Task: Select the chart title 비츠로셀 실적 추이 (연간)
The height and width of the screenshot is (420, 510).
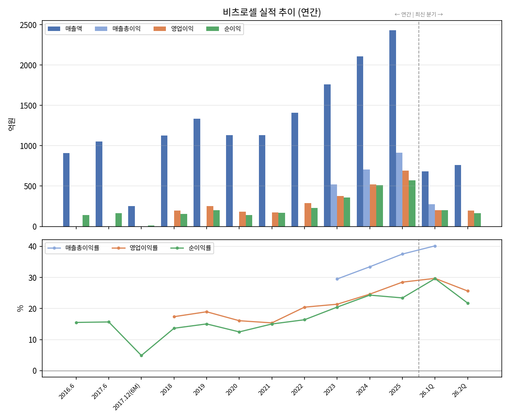Action: pyautogui.click(x=272, y=12)
